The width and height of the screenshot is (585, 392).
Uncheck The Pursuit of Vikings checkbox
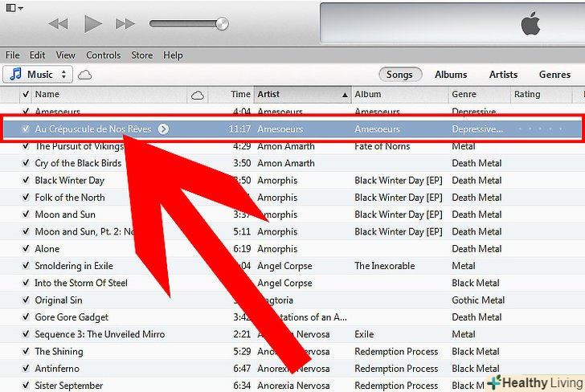[x=26, y=146]
